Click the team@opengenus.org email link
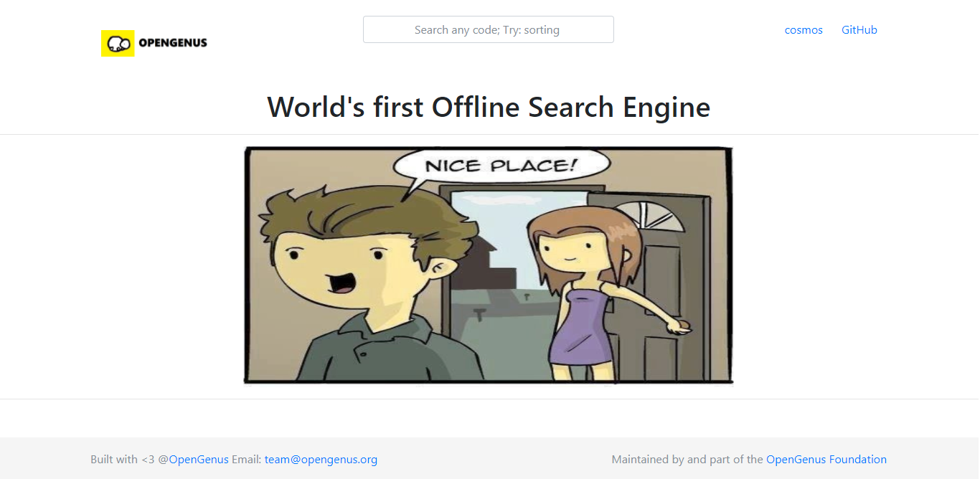The width and height of the screenshot is (980, 479). (321, 460)
